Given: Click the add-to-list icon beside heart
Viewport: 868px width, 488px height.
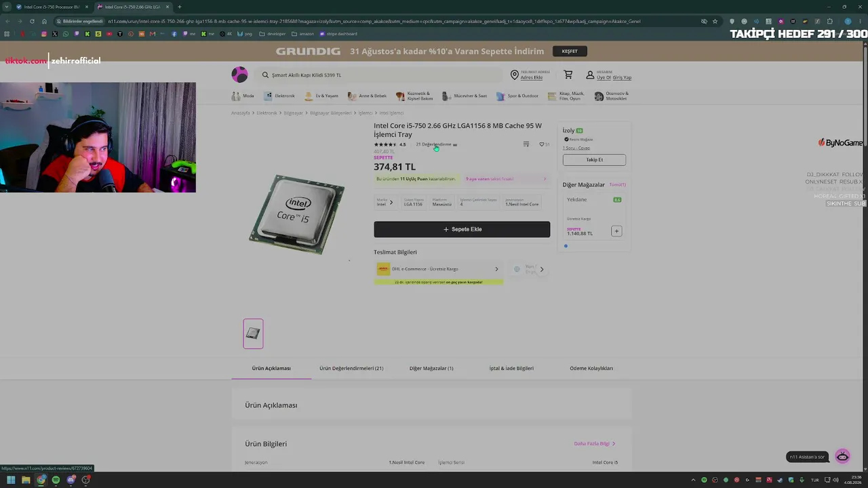Looking at the screenshot, I should click(x=526, y=144).
